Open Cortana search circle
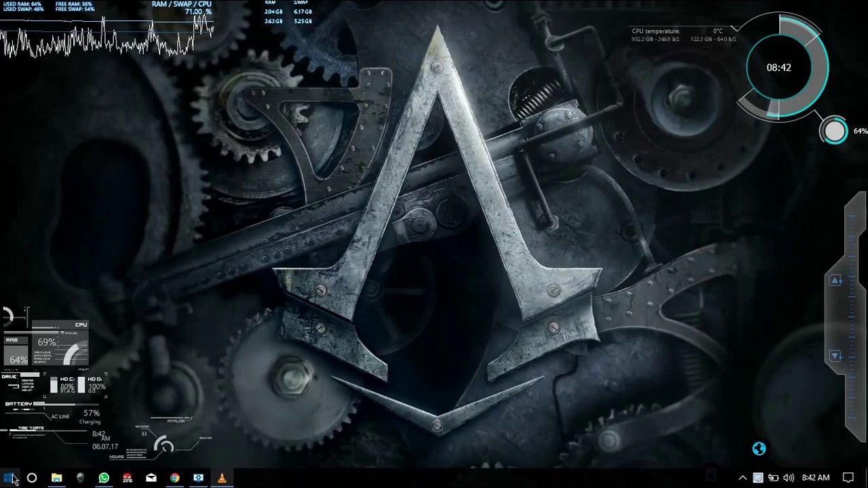This screenshot has width=868, height=488. (x=32, y=477)
